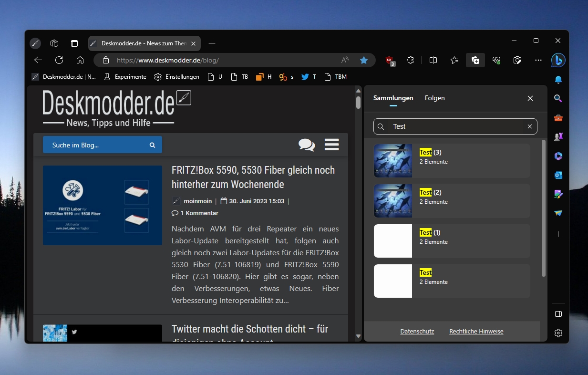The width and height of the screenshot is (588, 375).
Task: Close the Collections panel
Action: point(530,98)
